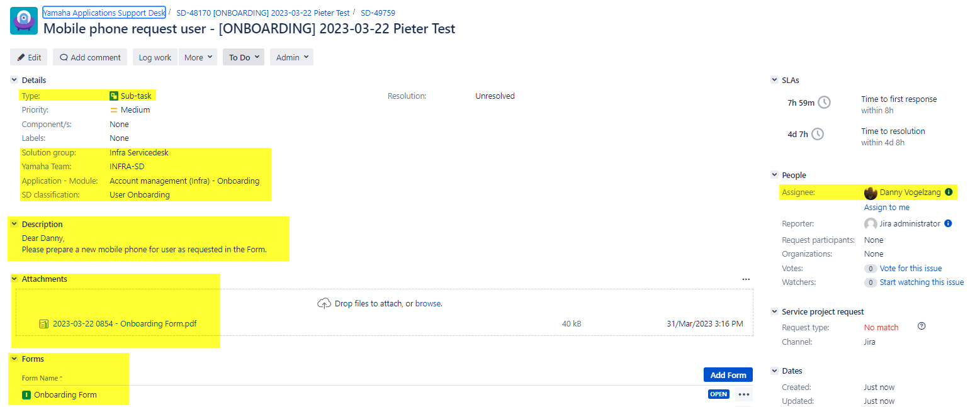
Task: Collapse the Details section
Action: tap(14, 80)
